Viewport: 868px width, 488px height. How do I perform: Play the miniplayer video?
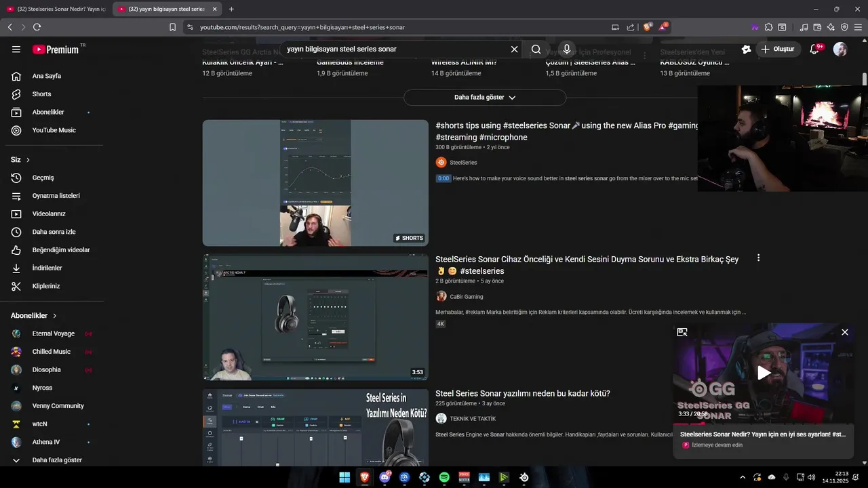764,372
